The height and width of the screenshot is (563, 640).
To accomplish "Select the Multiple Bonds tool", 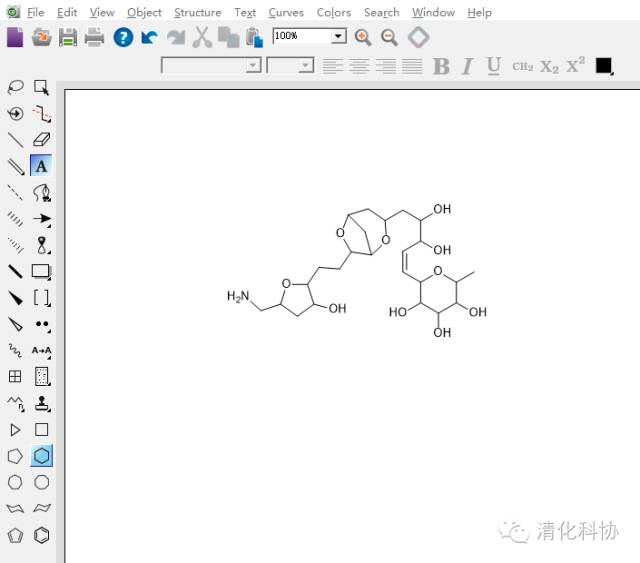I will tap(16, 166).
